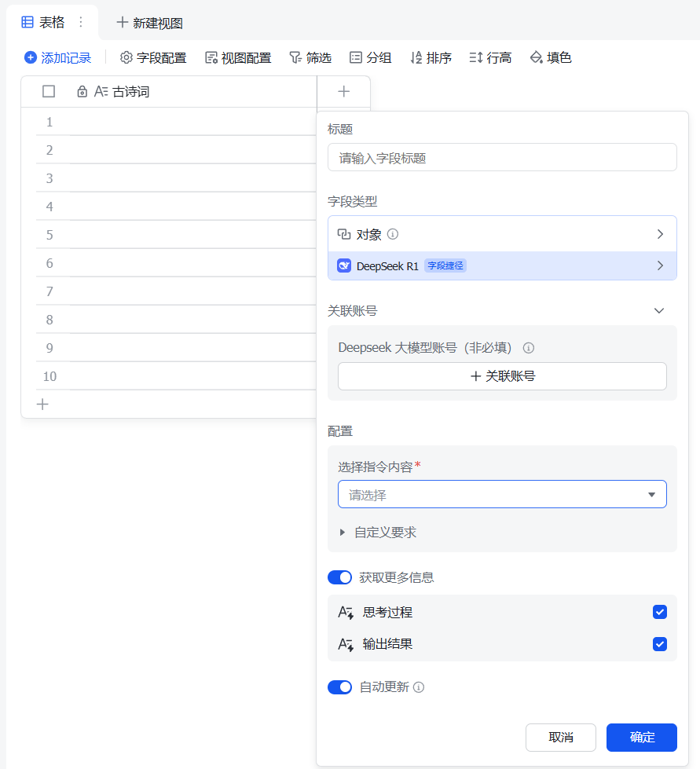Click the text icon beside 思考过程
This screenshot has height=769, width=700.
point(346,613)
